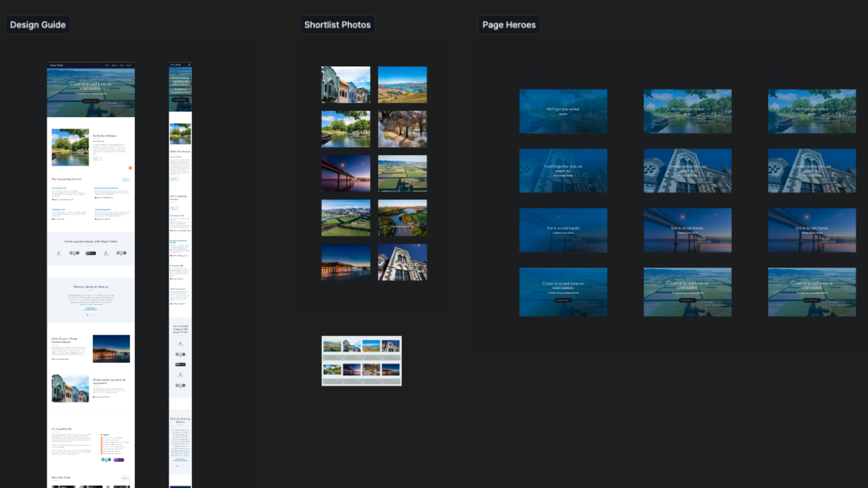Click the hamburger menu icon in mobile mockup
The width and height of the screenshot is (868, 488).
(x=189, y=65)
